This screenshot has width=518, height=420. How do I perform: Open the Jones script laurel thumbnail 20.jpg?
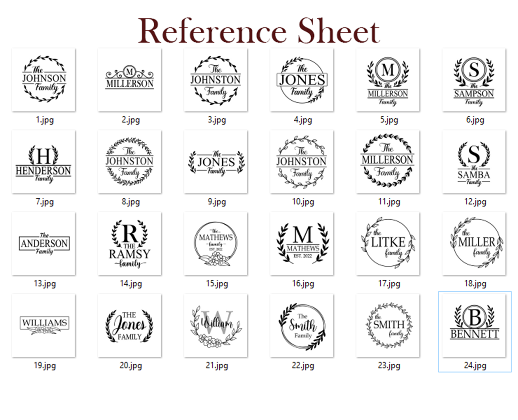(x=130, y=326)
